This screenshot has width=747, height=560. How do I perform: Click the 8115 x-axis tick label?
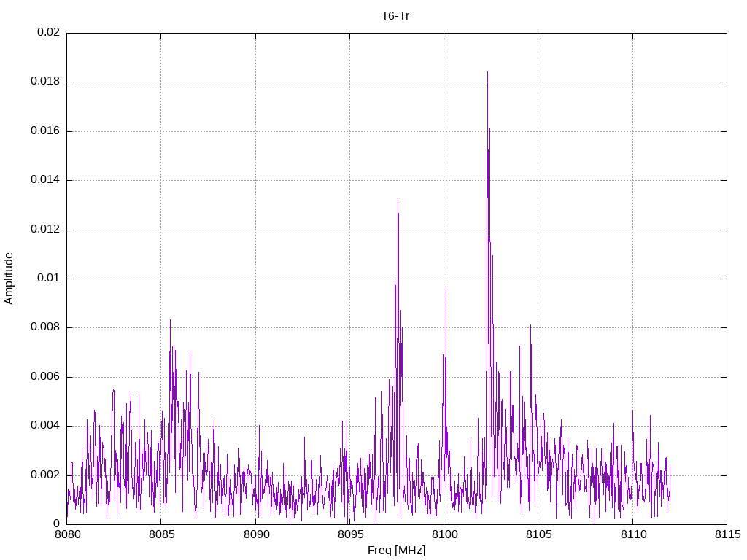tap(728, 534)
